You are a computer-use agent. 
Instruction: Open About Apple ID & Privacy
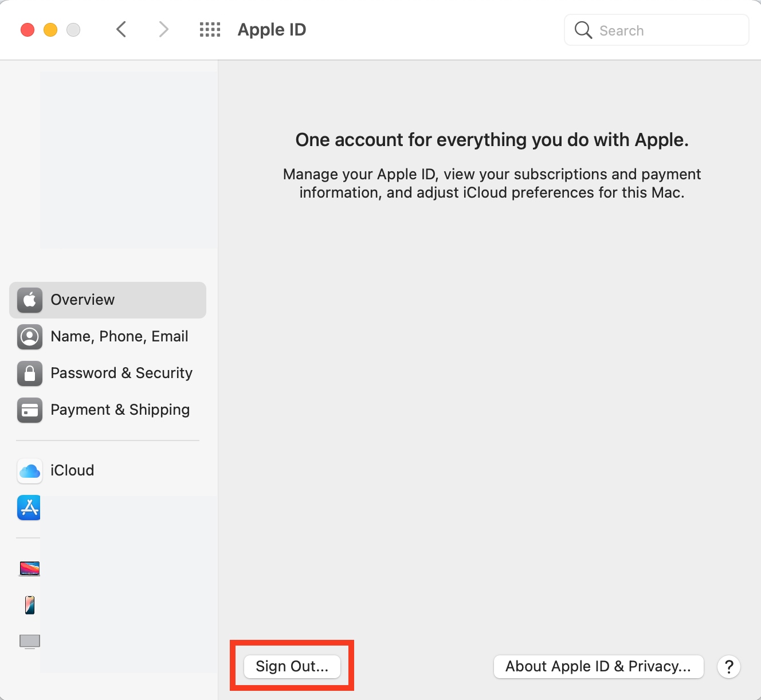click(x=598, y=666)
